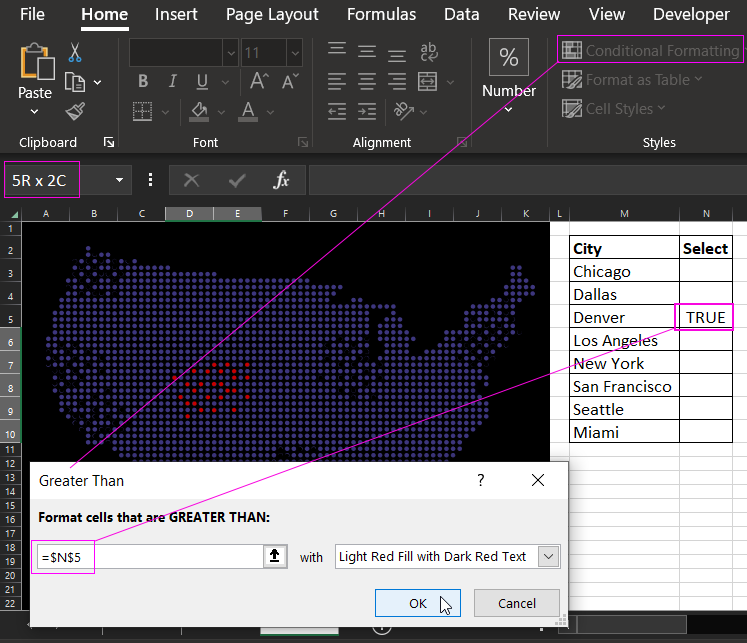Toggle Italic formatting
Screen dimensions: 747x643
172,82
